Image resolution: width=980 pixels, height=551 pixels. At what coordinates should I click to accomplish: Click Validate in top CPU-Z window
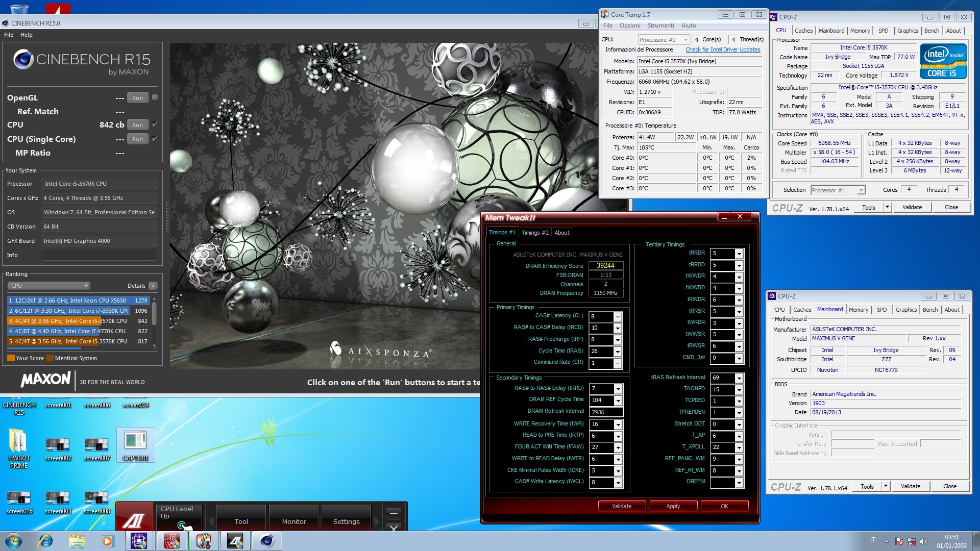tap(912, 207)
